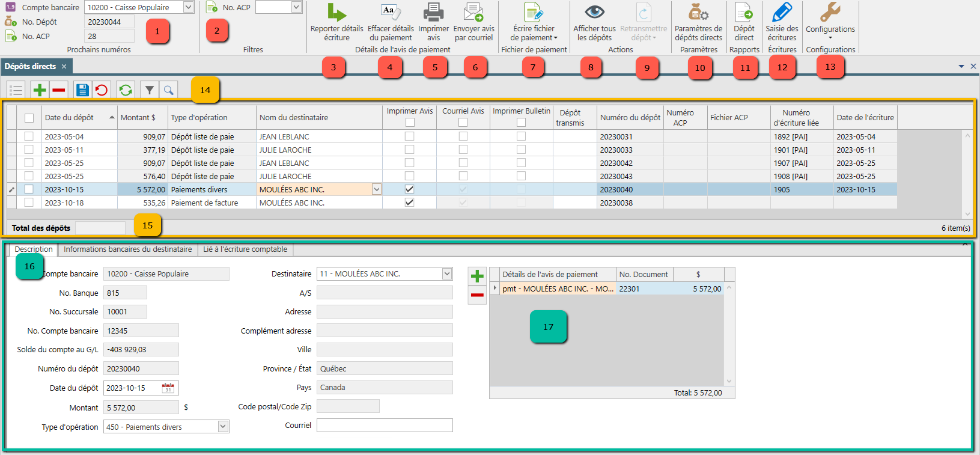The width and height of the screenshot is (980, 455).
Task: Uncheck Imprimer Avis for 2023-10-18 deposit
Action: (x=409, y=203)
